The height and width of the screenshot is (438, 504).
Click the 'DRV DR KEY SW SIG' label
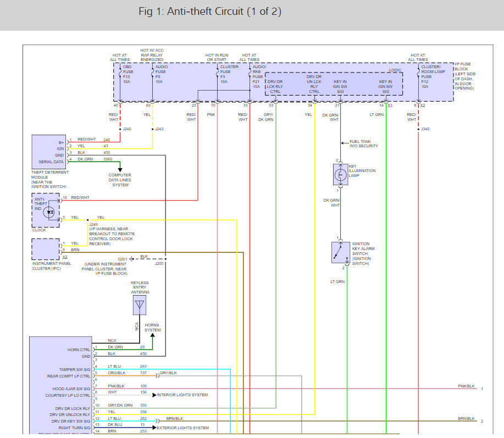pyautogui.click(x=71, y=422)
